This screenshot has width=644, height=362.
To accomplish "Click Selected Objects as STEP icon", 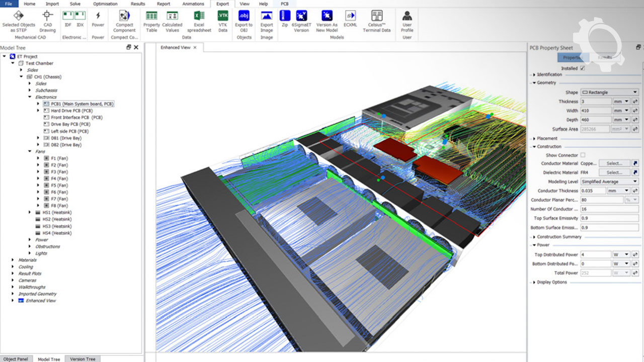I will [19, 16].
